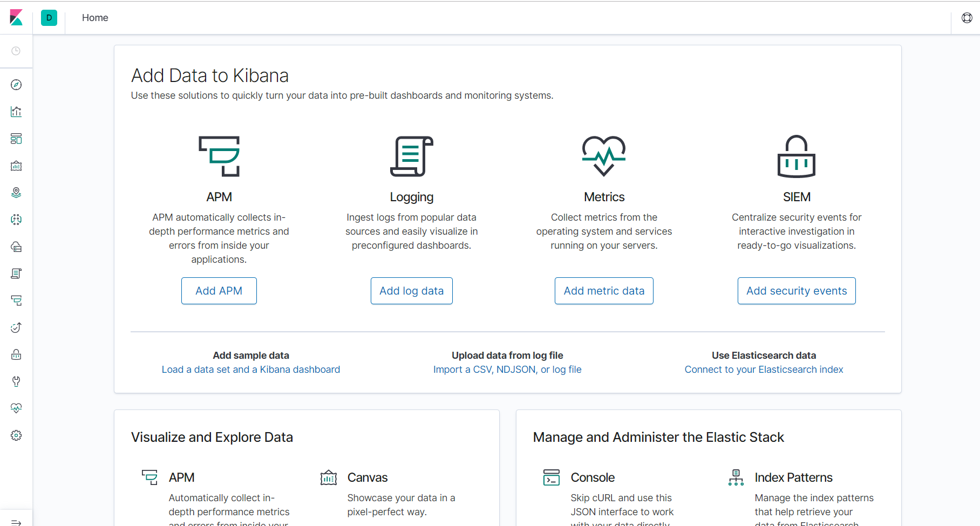Click the Add log data button
Image resolution: width=980 pixels, height=526 pixels.
tap(412, 291)
